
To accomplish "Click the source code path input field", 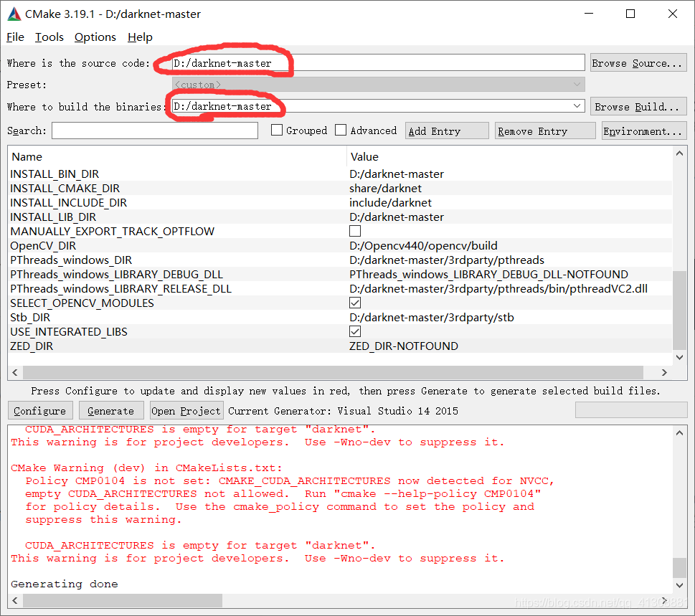I will point(378,63).
